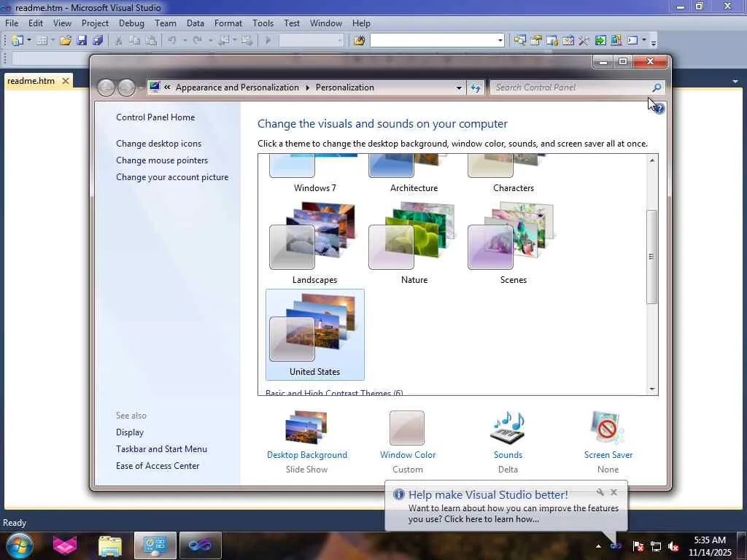This screenshot has height=560, width=747.
Task: Click the refresh button beside address bar
Action: point(476,87)
